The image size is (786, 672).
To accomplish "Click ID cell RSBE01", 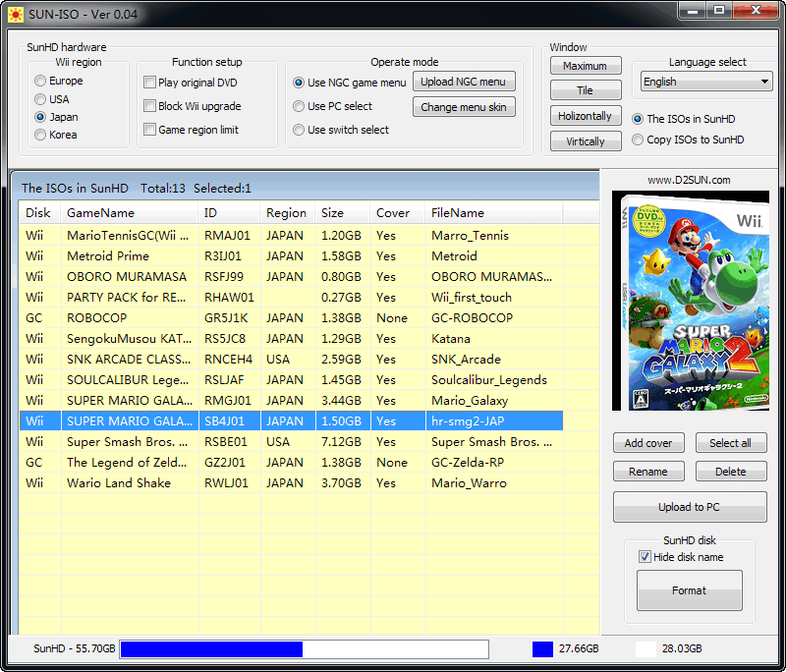I will (226, 442).
